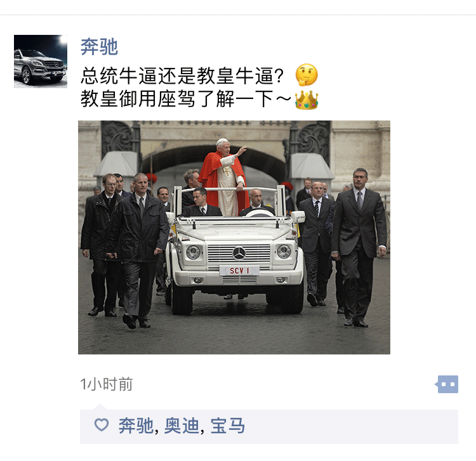Open 奥迪 in the likes list

pyautogui.click(x=182, y=425)
